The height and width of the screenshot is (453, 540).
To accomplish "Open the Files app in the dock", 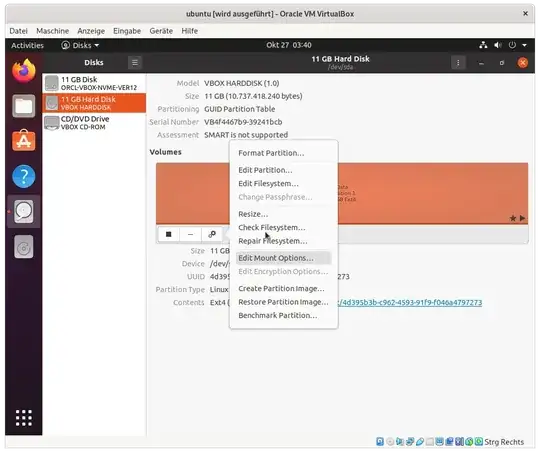I will coord(24,106).
